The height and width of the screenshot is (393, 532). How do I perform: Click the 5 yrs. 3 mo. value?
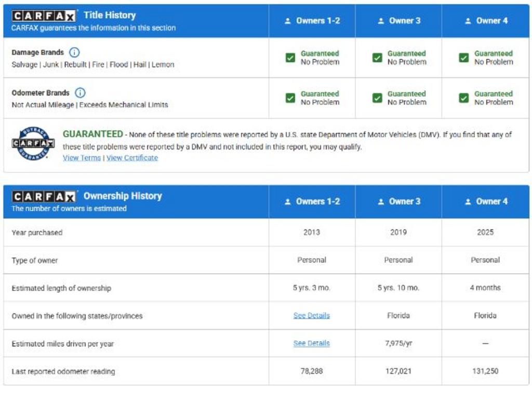click(312, 288)
